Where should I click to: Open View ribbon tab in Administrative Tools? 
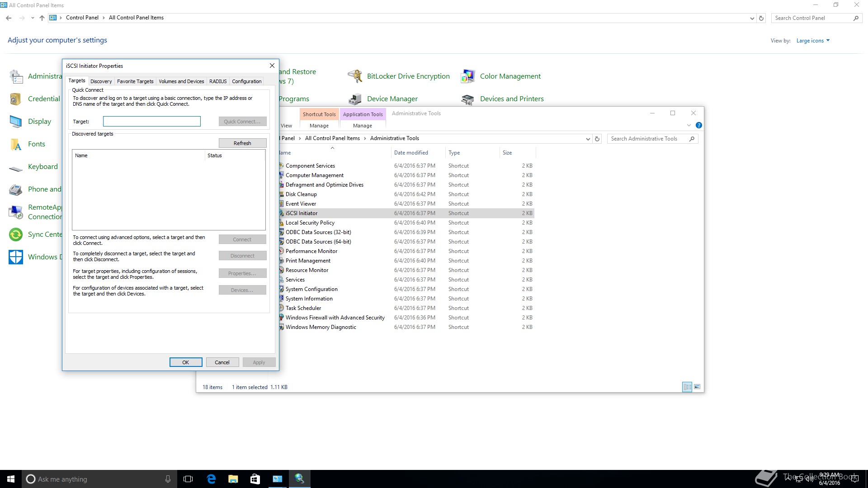click(286, 126)
